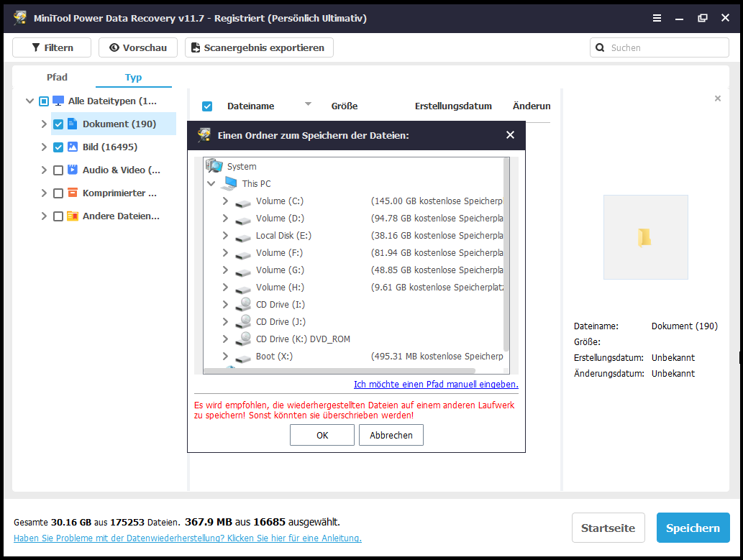
Task: Close the save folder dialog
Action: pos(511,135)
